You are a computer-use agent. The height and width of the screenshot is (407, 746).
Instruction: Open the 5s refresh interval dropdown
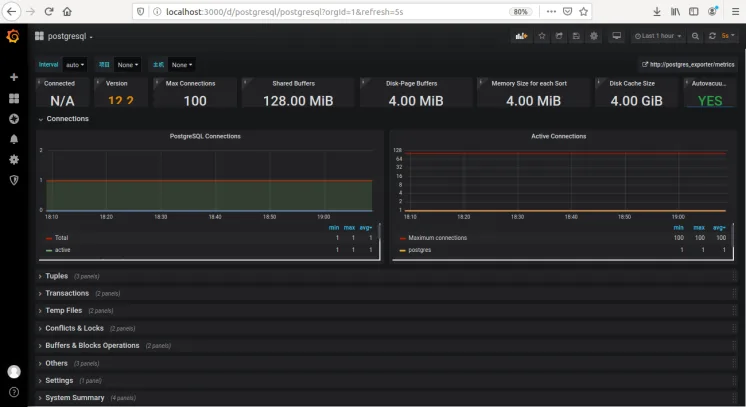728,36
